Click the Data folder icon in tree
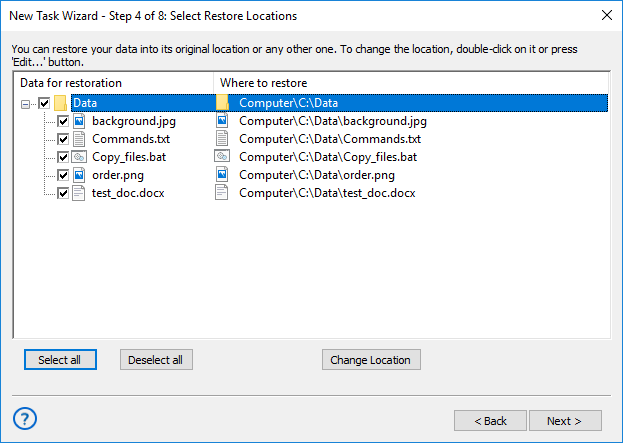 click(x=60, y=103)
